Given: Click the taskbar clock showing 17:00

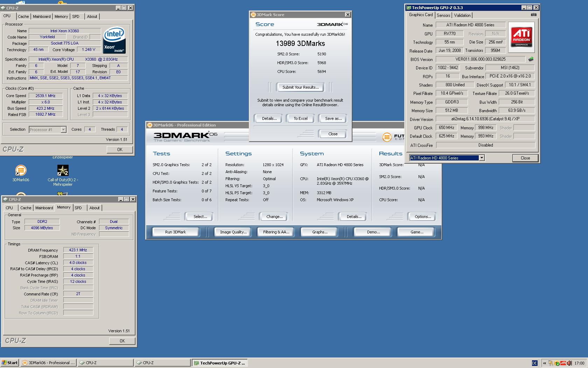Looking at the screenshot, I should tap(579, 363).
